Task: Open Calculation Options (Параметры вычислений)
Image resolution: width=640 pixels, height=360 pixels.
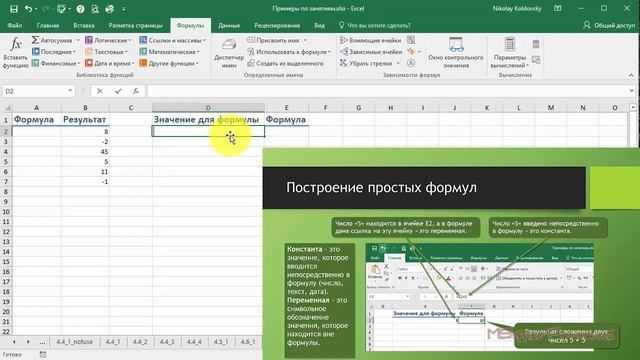Action: [509, 52]
